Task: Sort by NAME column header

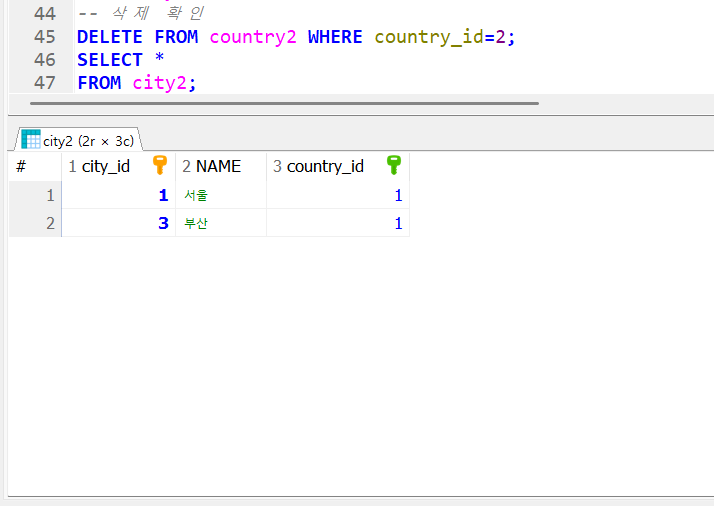Action: pos(221,166)
